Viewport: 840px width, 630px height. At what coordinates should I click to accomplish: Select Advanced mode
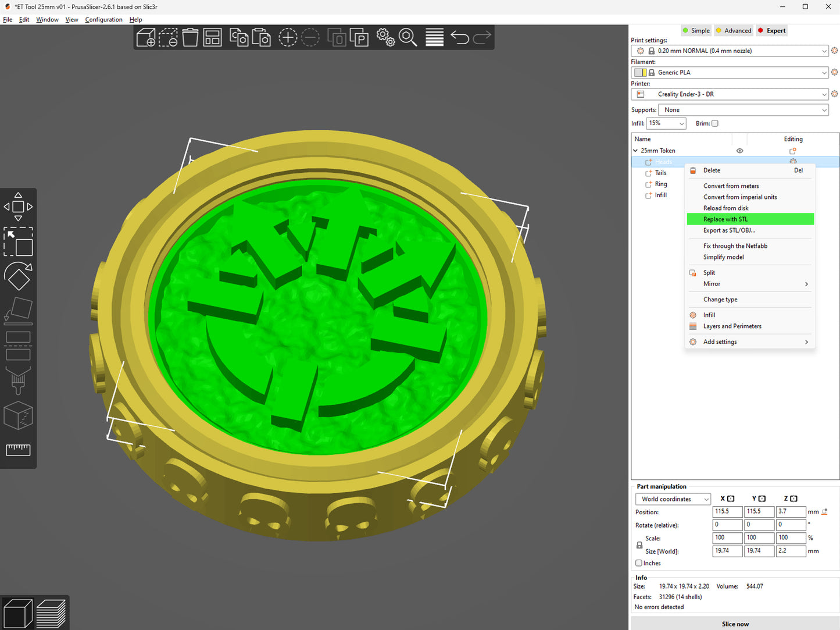click(734, 31)
